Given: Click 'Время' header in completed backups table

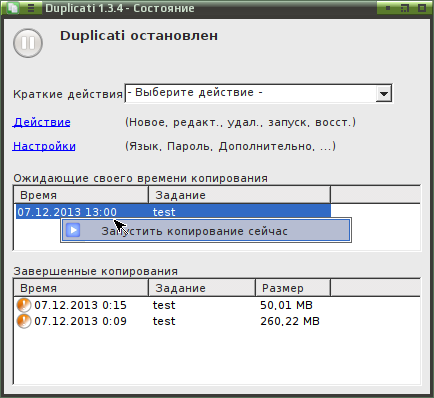Looking at the screenshot, I should tap(81, 288).
